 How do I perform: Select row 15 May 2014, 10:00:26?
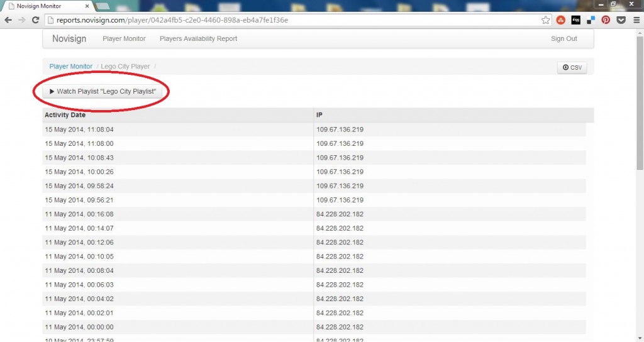314,172
